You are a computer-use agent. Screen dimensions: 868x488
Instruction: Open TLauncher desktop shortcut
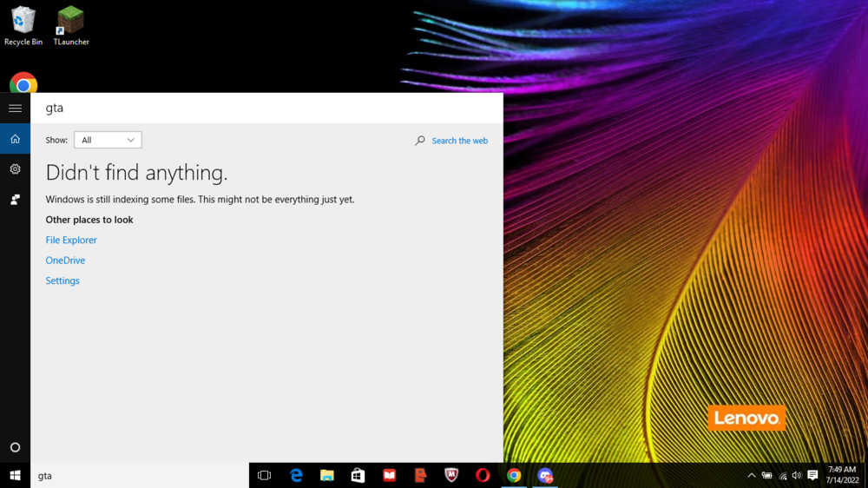click(70, 26)
